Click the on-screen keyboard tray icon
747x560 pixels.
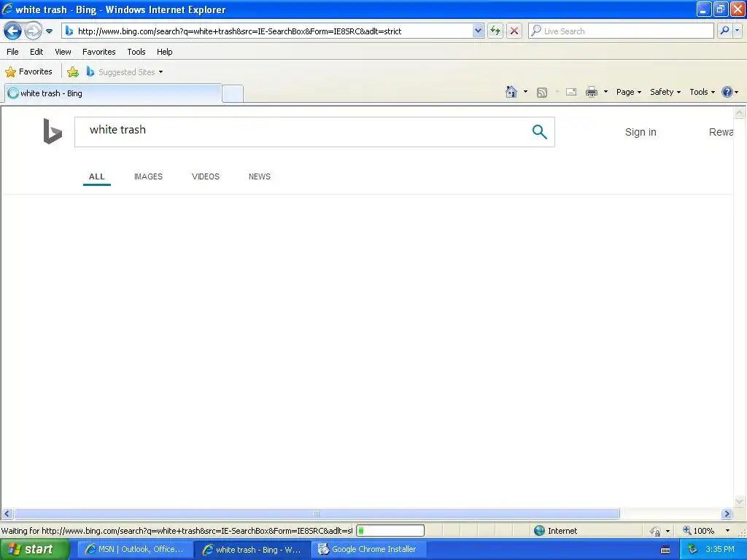(x=665, y=550)
